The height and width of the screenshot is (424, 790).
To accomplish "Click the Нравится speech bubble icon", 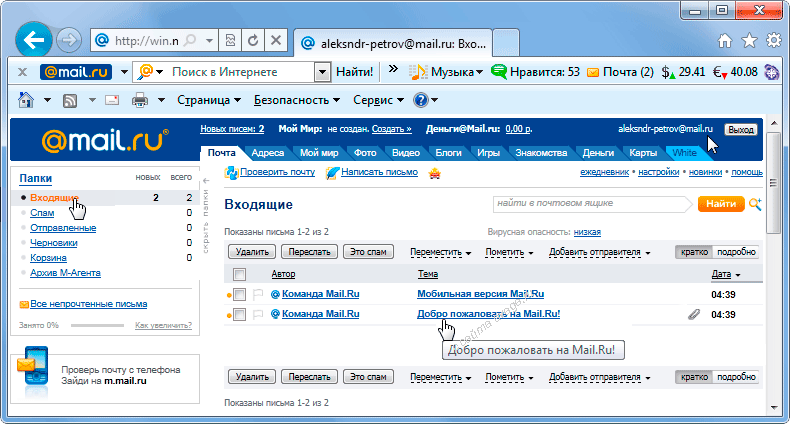I will click(499, 72).
